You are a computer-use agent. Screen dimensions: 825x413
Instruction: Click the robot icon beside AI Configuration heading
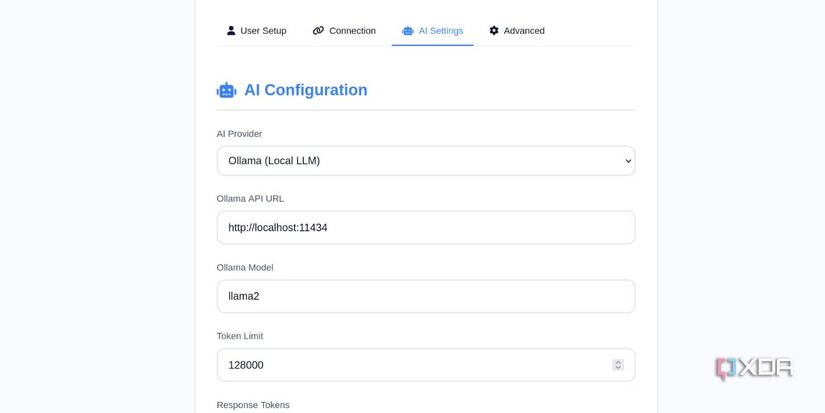(227, 90)
